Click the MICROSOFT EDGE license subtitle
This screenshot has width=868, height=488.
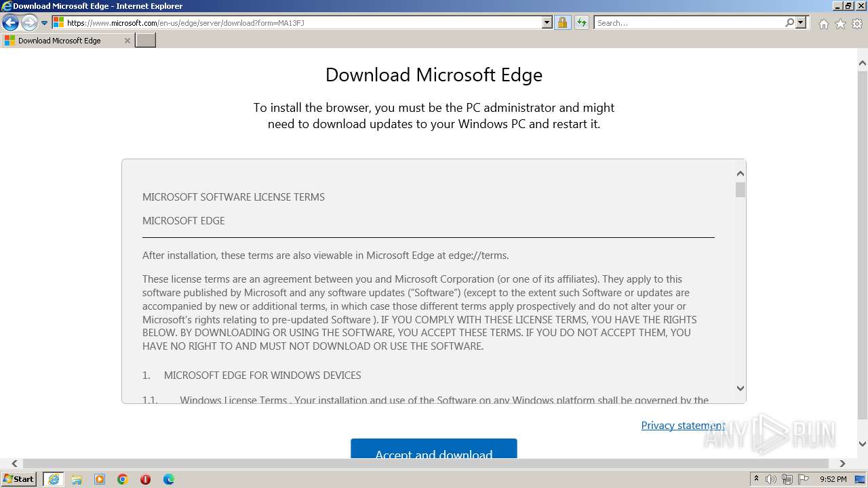coord(183,221)
